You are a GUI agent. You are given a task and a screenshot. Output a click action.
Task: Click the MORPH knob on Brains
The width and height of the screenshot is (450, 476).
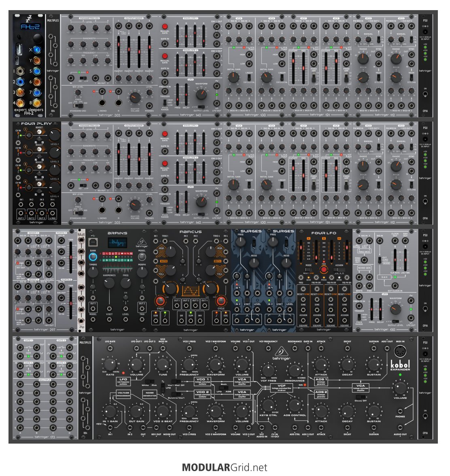pyautogui.click(x=142, y=272)
